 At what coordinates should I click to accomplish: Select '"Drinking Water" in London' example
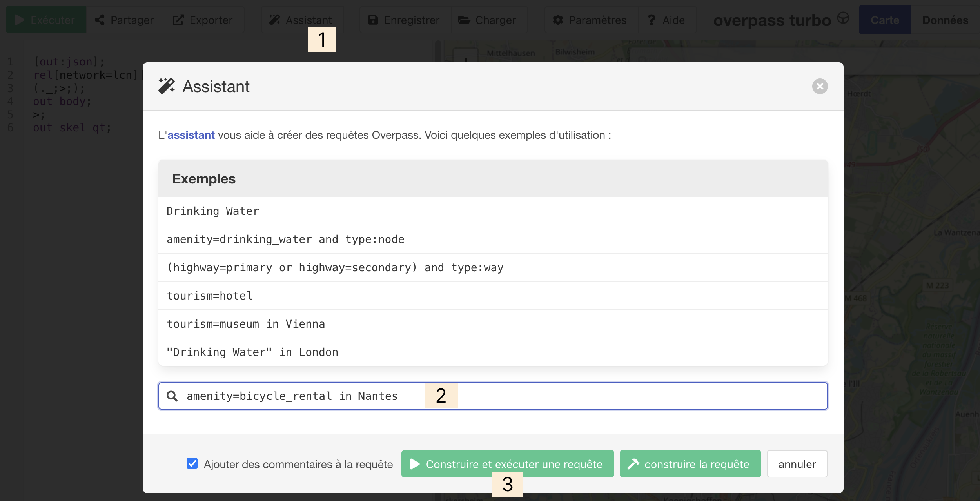pyautogui.click(x=493, y=352)
